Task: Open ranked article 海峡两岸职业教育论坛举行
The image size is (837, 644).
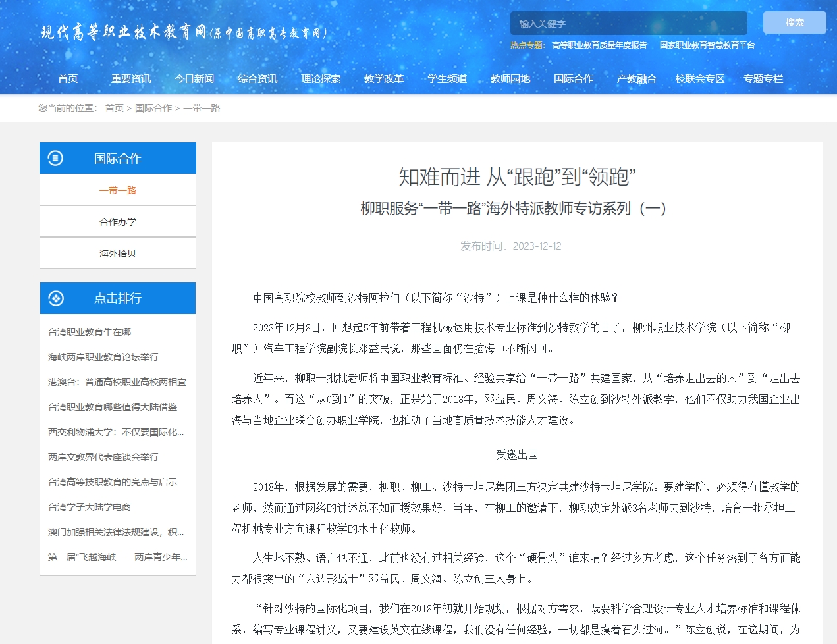Action: click(103, 357)
